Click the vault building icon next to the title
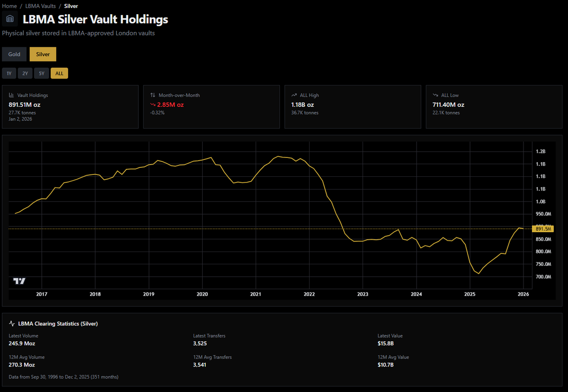 coord(9,18)
